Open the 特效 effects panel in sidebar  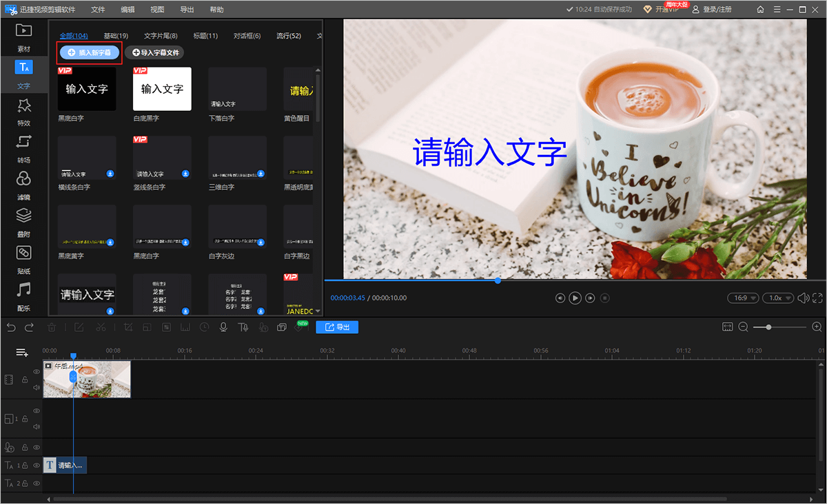pyautogui.click(x=23, y=110)
